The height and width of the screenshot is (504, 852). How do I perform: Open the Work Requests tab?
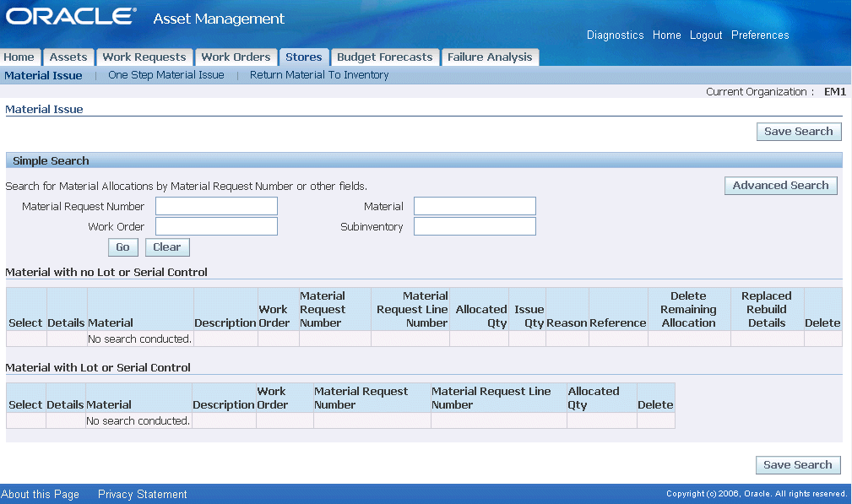click(x=144, y=57)
